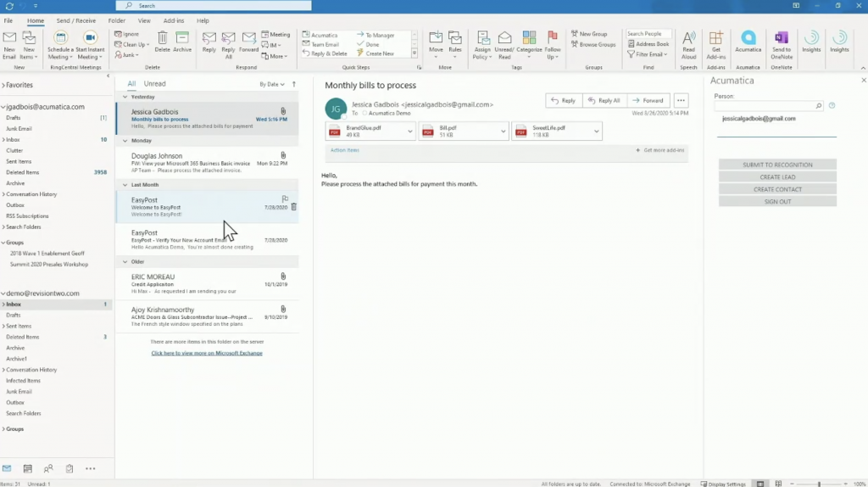Screen dimensions: 868x487
Task: Click Get more add-ins link
Action: coord(659,150)
